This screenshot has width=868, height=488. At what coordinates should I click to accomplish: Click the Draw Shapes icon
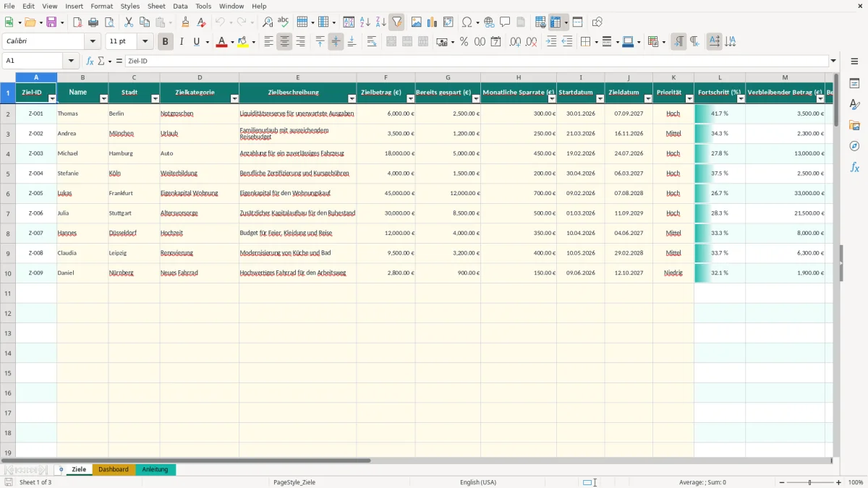click(597, 22)
